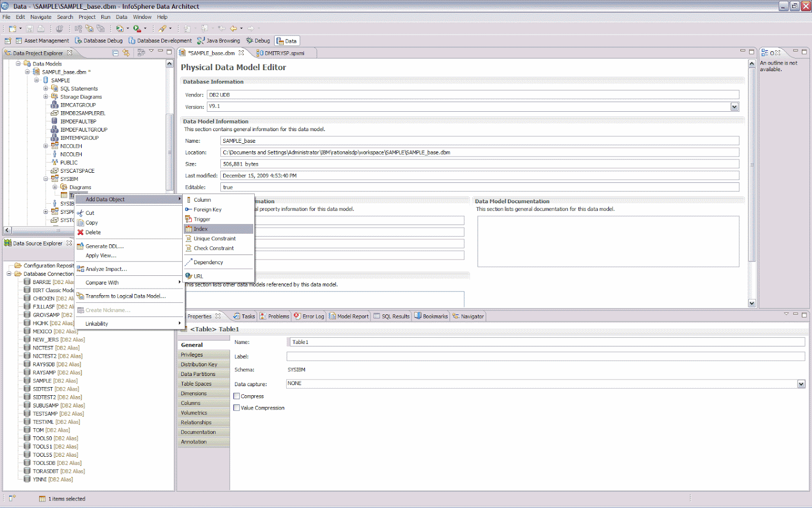The width and height of the screenshot is (812, 508).
Task: Choose Dependency in submenu
Action: coord(219,263)
